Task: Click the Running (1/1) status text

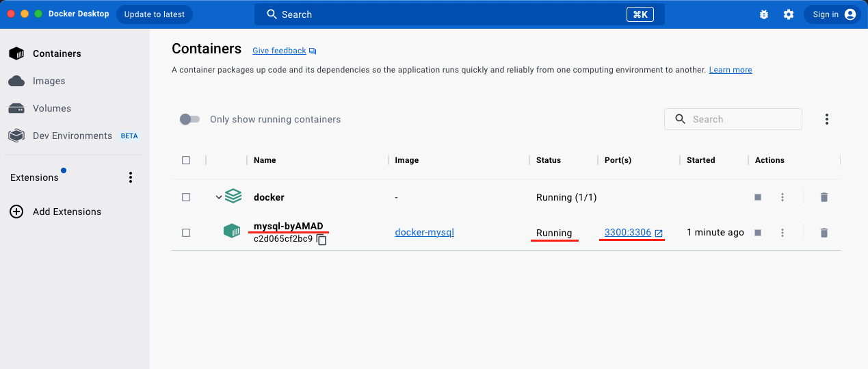Action: click(x=566, y=197)
